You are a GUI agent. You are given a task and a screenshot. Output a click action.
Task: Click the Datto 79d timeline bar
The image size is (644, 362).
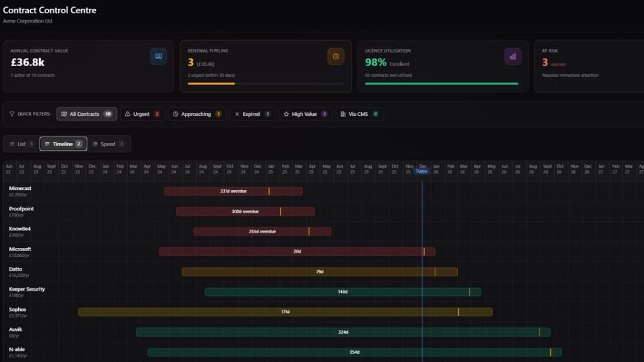(319, 272)
